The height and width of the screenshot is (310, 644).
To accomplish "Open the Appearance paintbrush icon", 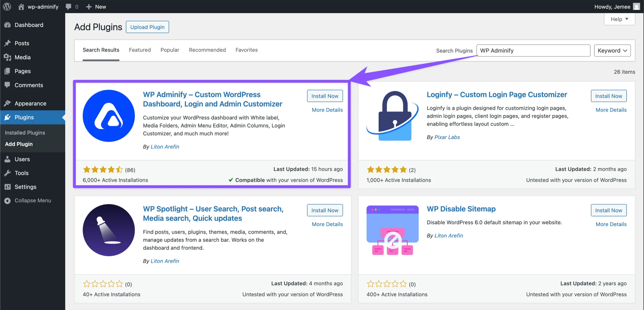I will coord(8,103).
